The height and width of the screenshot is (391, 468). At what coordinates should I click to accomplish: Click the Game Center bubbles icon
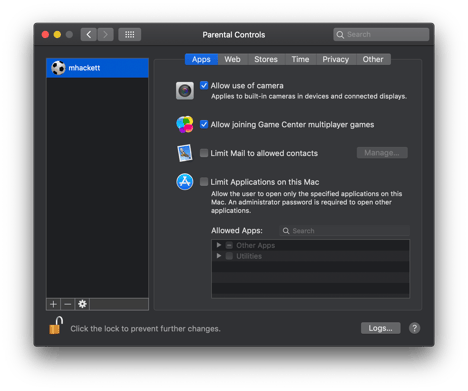[x=185, y=125]
